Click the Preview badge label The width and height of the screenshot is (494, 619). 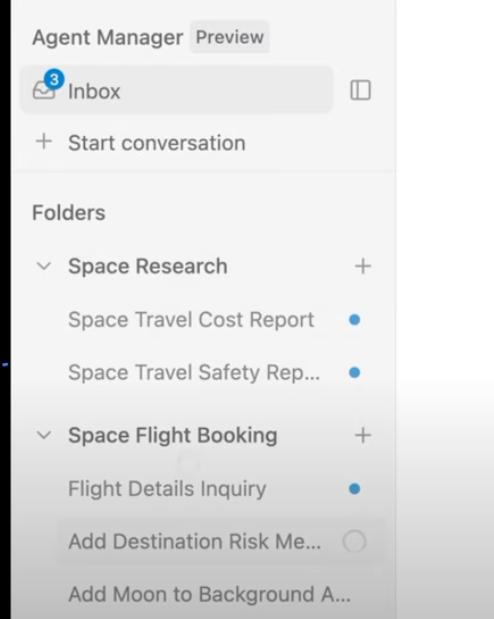point(229,37)
